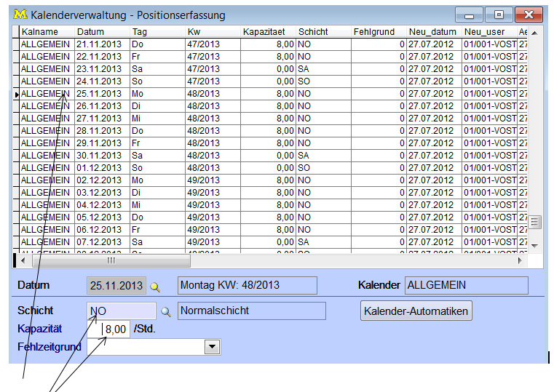
Task: Click the magnifier icon next to Datum field
Action: click(154, 287)
